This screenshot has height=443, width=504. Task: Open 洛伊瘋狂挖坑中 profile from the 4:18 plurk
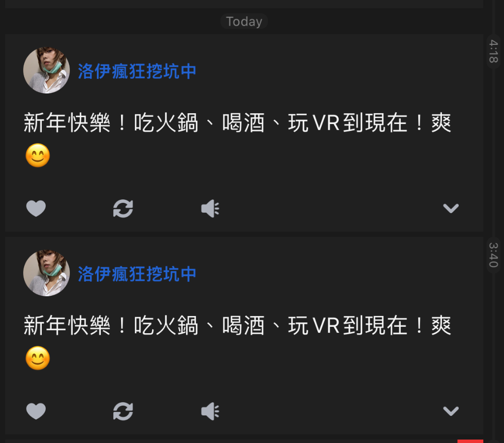(x=137, y=71)
